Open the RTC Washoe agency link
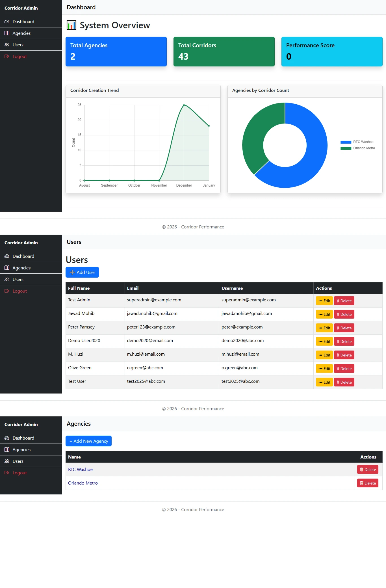 (x=80, y=469)
